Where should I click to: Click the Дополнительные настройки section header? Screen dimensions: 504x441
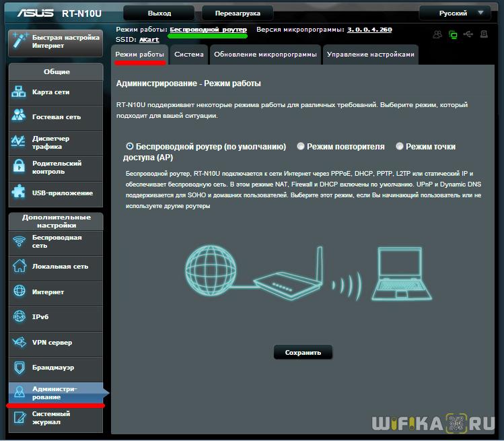coord(57,222)
